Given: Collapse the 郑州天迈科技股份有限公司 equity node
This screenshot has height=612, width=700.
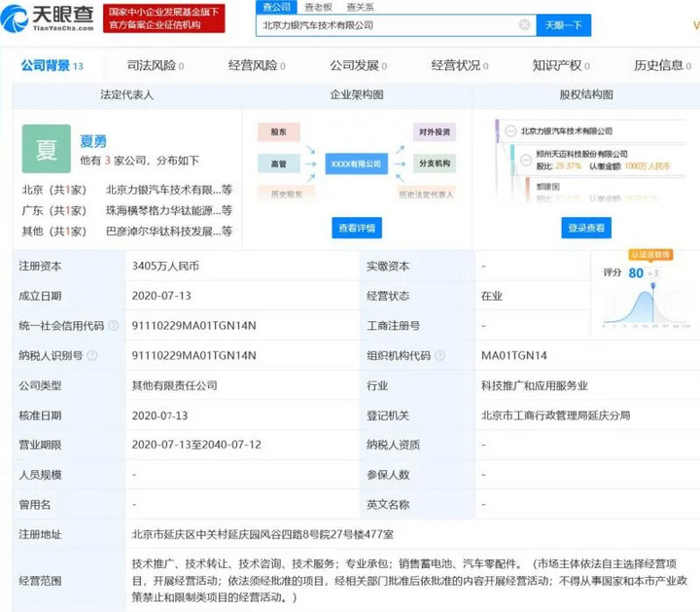Looking at the screenshot, I should [x=526, y=159].
